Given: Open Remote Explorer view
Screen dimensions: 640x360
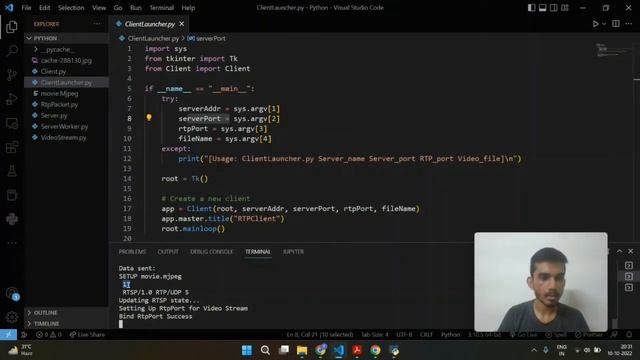Looking at the screenshot, I should pyautogui.click(x=12, y=123).
